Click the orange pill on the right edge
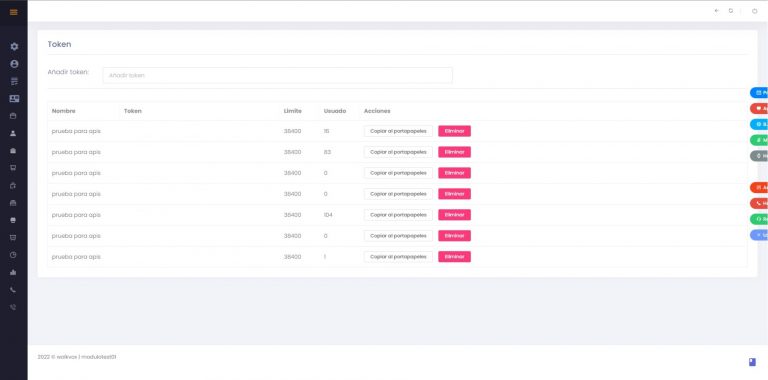The width and height of the screenshot is (768, 380). tap(759, 188)
